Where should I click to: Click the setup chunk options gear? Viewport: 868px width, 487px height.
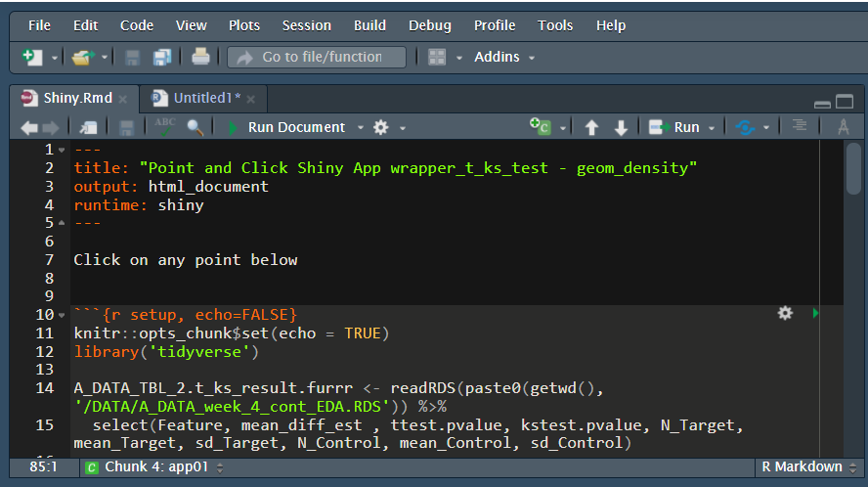click(785, 313)
